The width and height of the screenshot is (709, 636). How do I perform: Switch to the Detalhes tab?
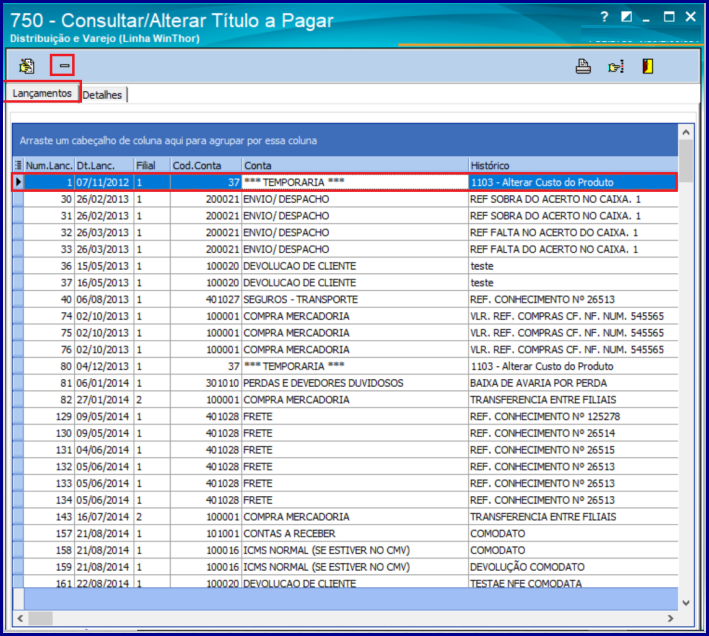102,95
